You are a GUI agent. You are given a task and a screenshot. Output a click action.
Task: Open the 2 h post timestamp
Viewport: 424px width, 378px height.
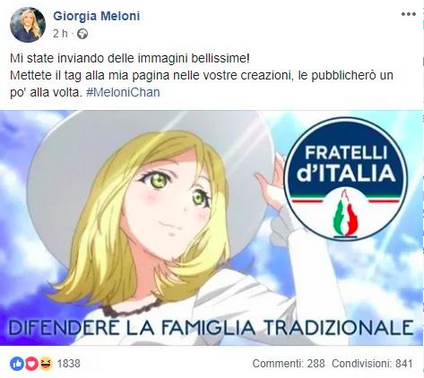[60, 34]
